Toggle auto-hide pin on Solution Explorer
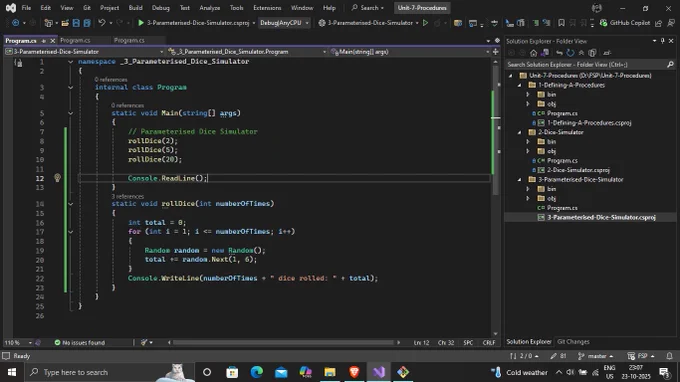 [x=663, y=41]
